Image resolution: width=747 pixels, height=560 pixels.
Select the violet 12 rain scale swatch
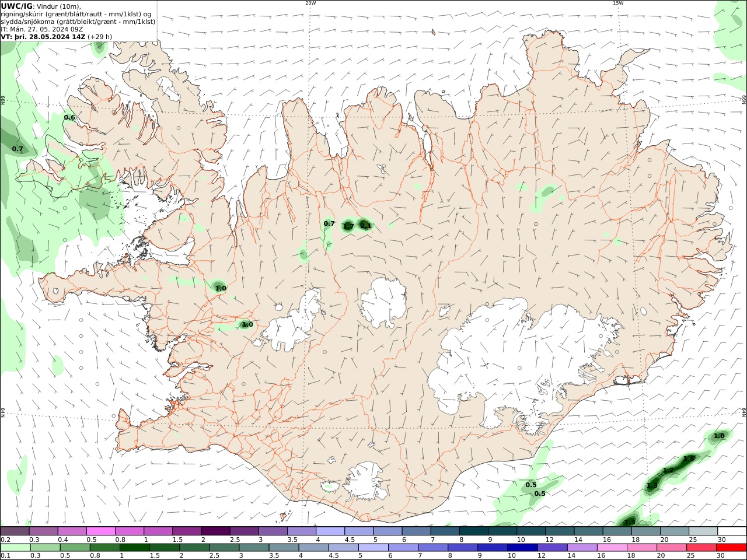pos(551,548)
